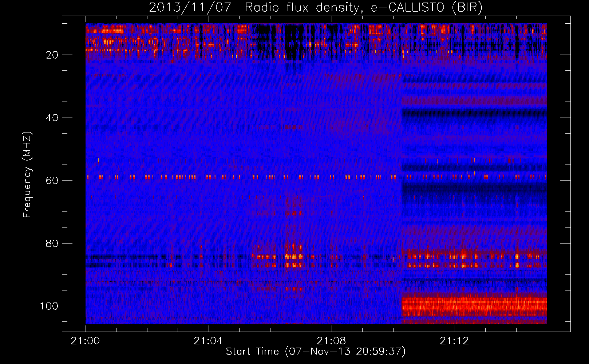Click the dotted interference line at 60 MHz

pos(316,177)
